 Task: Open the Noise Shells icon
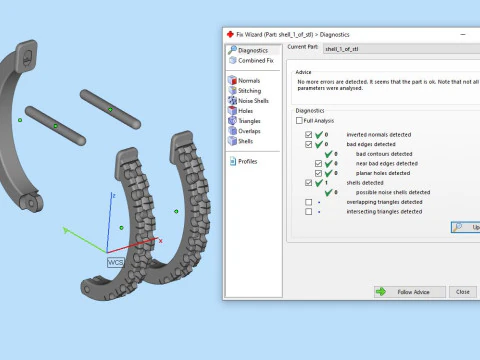point(232,100)
